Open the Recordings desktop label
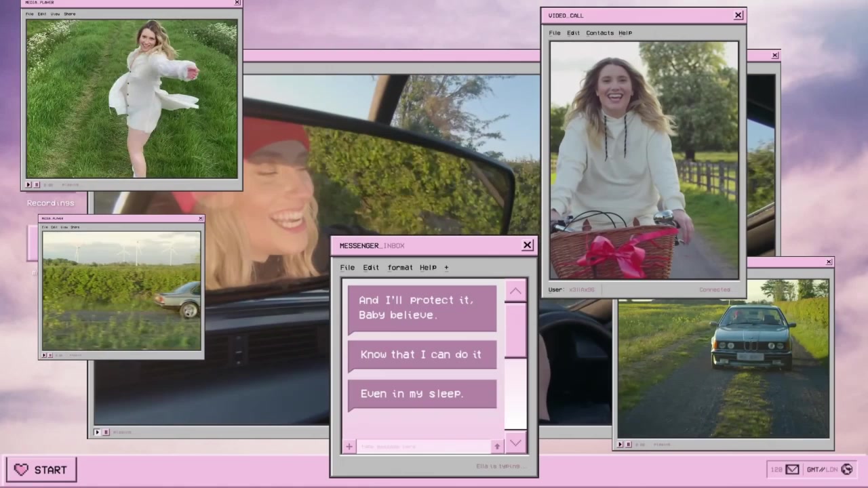The width and height of the screenshot is (868, 488). tap(50, 203)
